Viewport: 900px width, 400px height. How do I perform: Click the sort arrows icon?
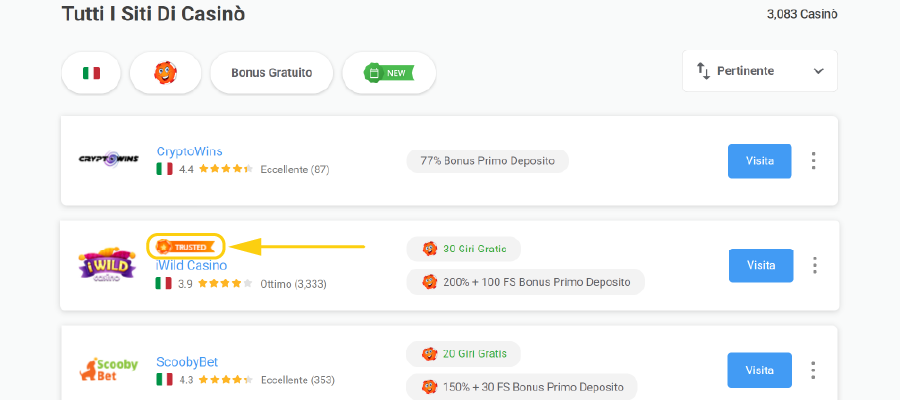703,71
